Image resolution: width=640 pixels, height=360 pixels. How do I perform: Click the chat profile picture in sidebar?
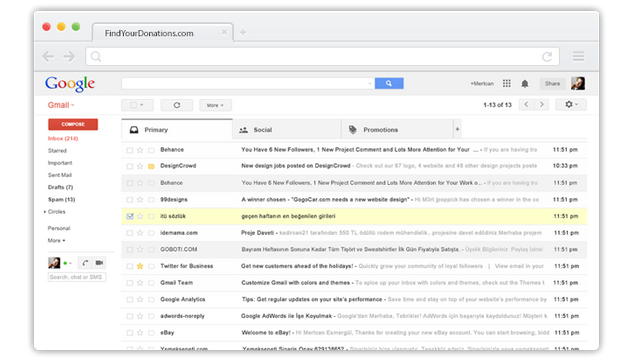(54, 263)
